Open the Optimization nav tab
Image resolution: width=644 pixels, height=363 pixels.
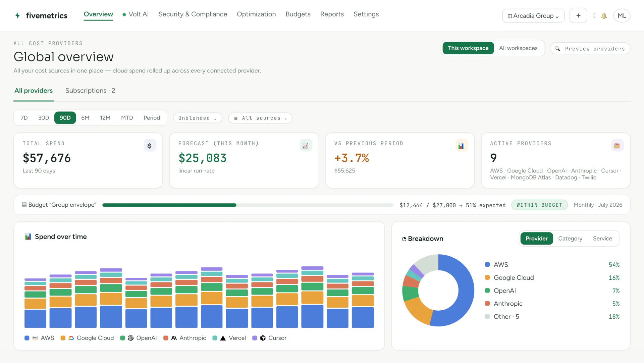coord(256,14)
